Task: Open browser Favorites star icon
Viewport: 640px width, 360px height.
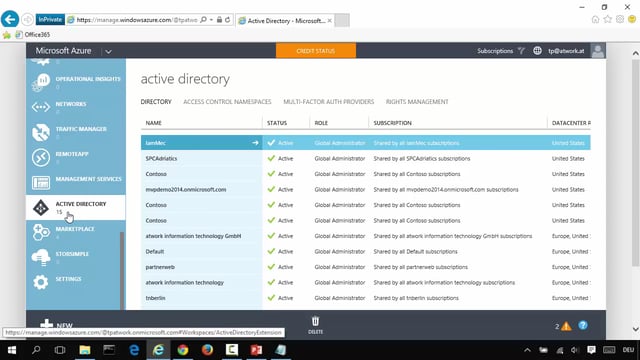Action: pyautogui.click(x=607, y=20)
